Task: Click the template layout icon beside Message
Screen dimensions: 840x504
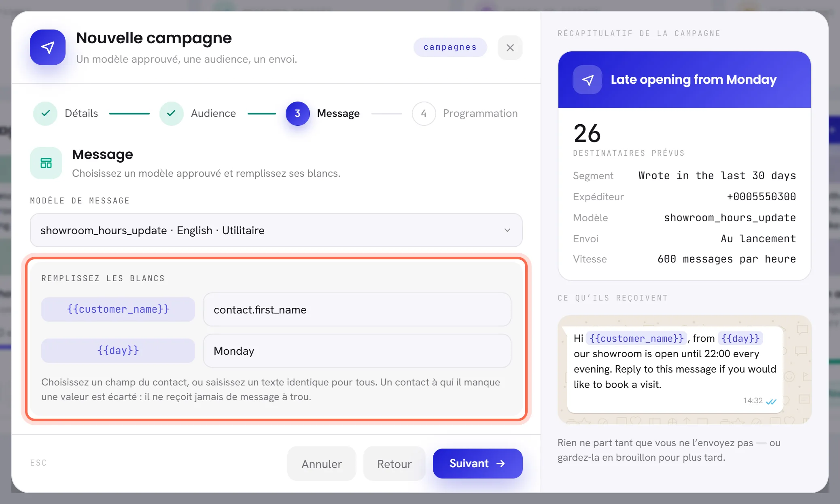Action: pyautogui.click(x=46, y=163)
